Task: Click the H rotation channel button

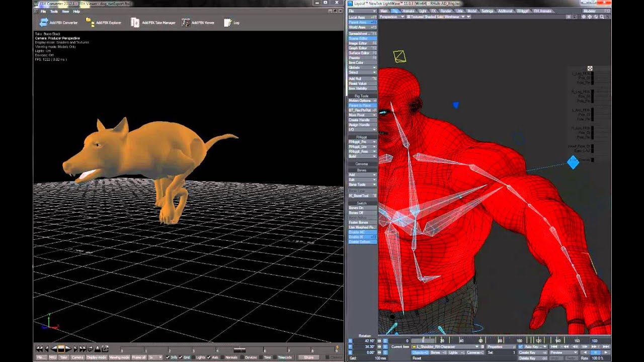Action: [351, 341]
